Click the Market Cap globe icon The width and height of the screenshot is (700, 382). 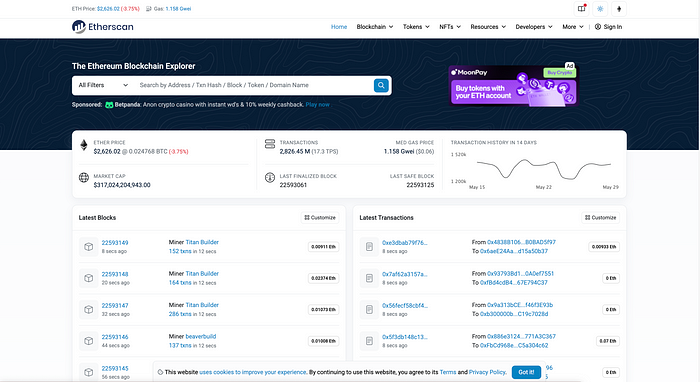pos(83,178)
